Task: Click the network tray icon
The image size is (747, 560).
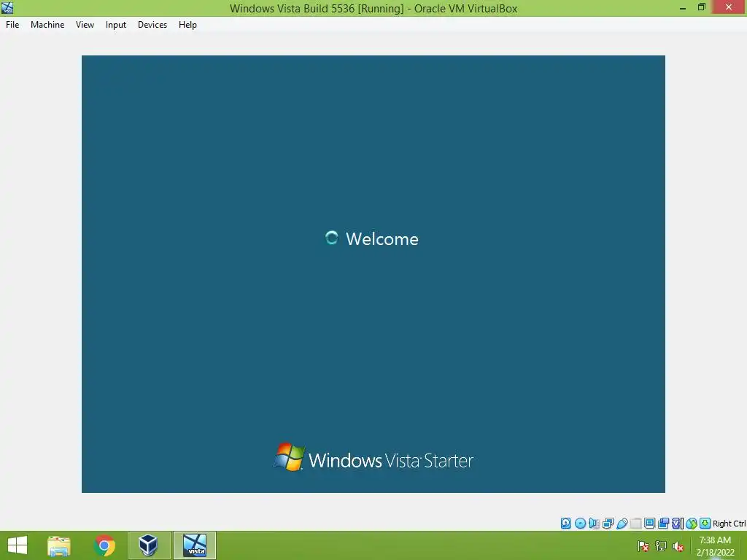Action: point(661,546)
